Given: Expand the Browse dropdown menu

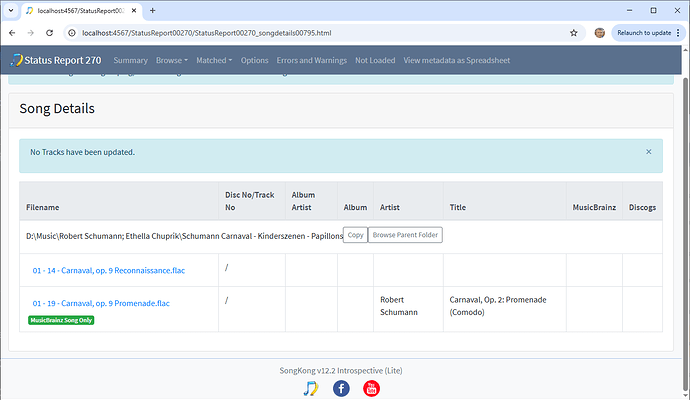Looking at the screenshot, I should point(172,60).
